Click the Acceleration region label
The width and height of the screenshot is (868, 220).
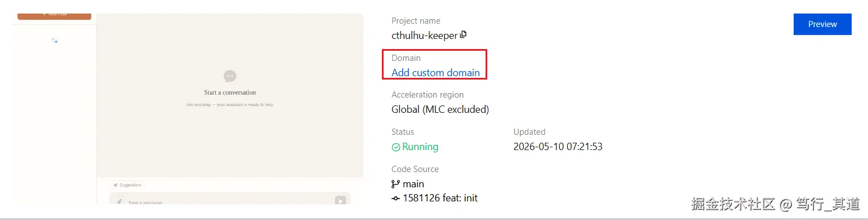click(x=428, y=95)
